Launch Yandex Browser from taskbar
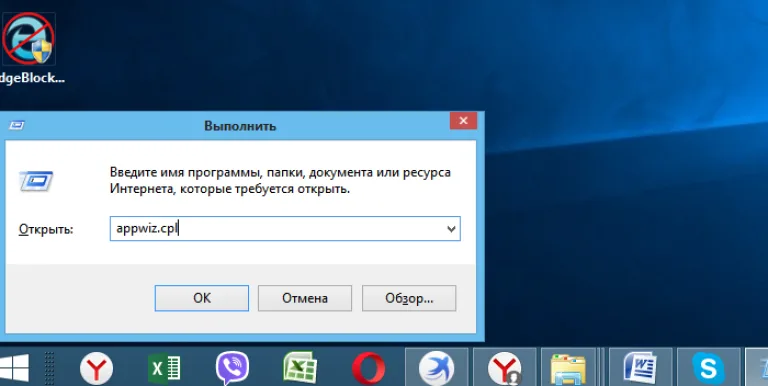The image size is (768, 386). (x=96, y=368)
